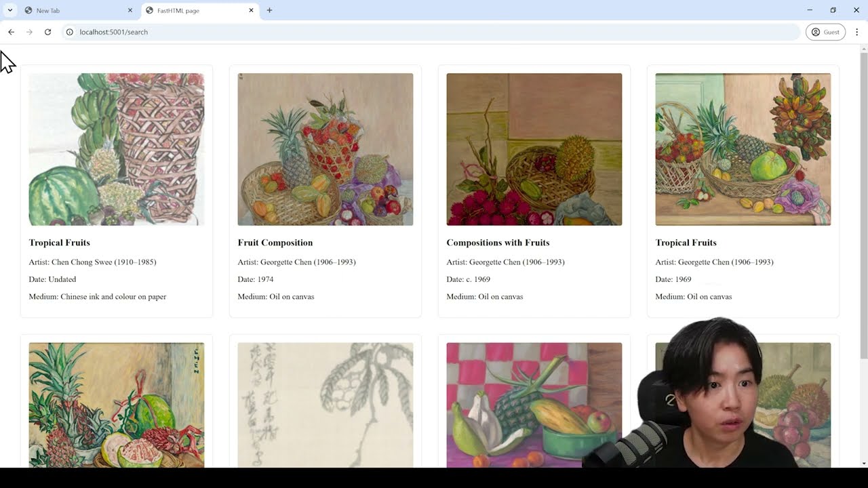Open a new browser tab
The width and height of the screenshot is (868, 488).
269,10
